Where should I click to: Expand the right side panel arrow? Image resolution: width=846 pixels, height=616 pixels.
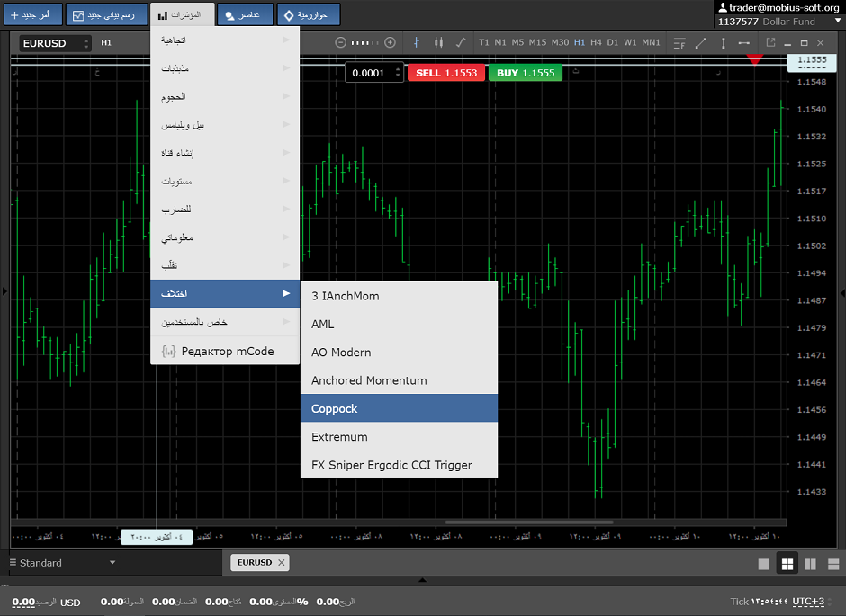point(842,292)
